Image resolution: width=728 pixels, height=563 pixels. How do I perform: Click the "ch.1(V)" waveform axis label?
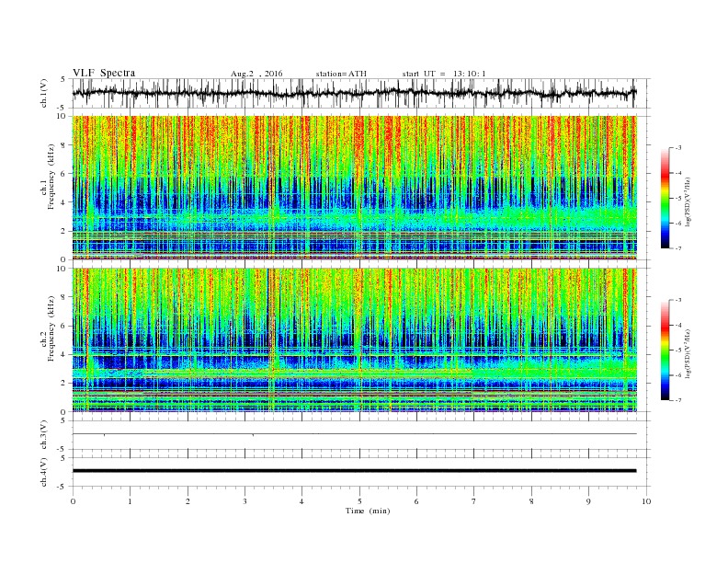(x=44, y=93)
